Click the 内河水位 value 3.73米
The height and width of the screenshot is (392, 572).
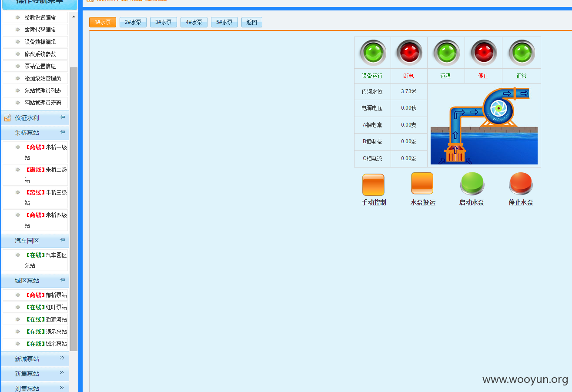pos(409,91)
